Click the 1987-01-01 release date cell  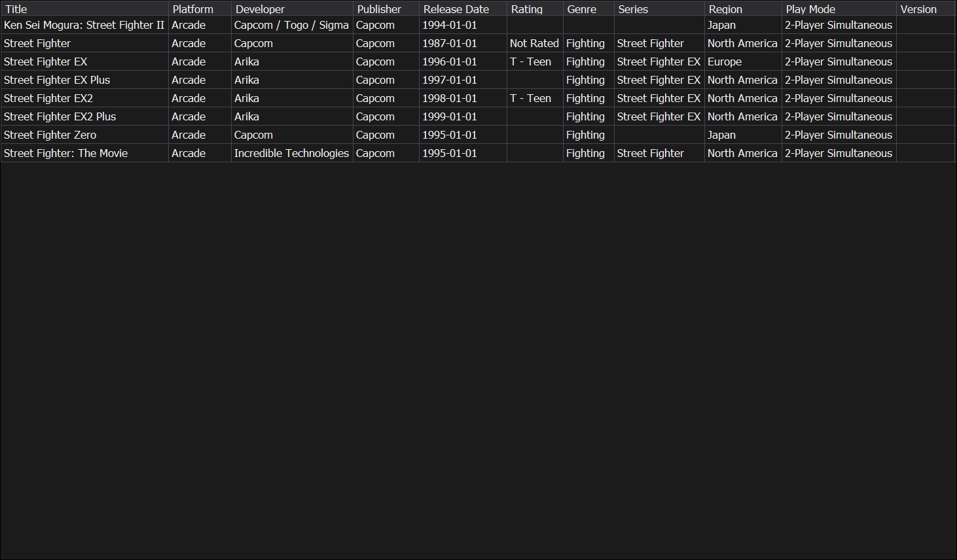(x=463, y=43)
